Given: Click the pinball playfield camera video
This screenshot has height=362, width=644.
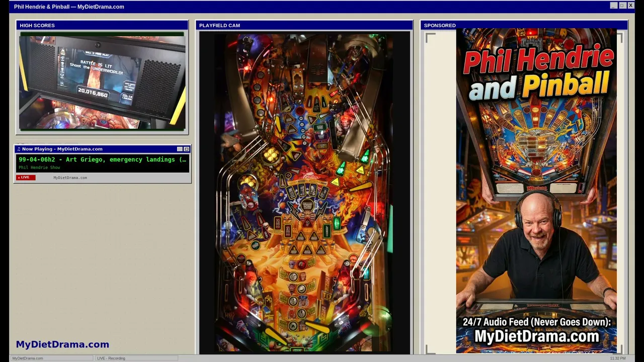Looking at the screenshot, I should [x=304, y=193].
